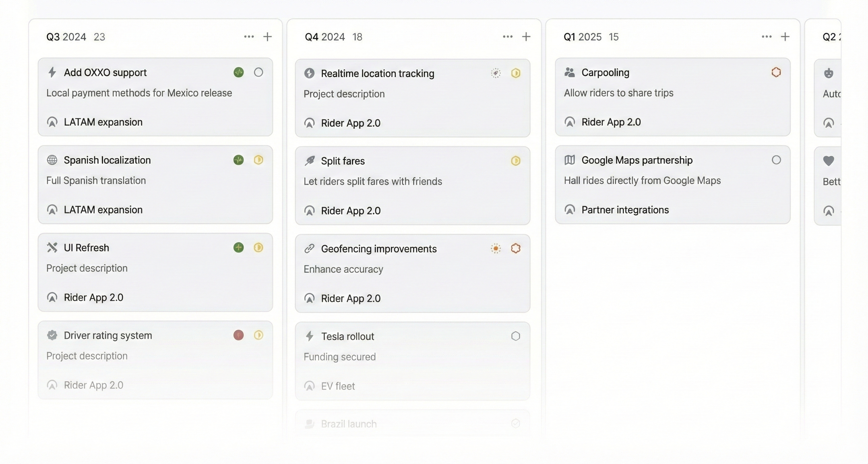Select the rocket icon on Split fares card
This screenshot has height=464, width=868.
coord(310,161)
